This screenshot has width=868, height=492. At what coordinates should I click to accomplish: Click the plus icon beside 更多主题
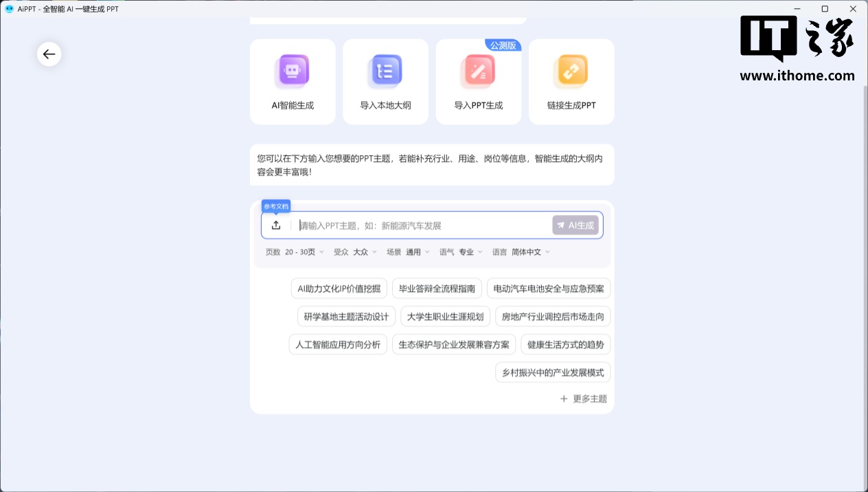coord(564,399)
